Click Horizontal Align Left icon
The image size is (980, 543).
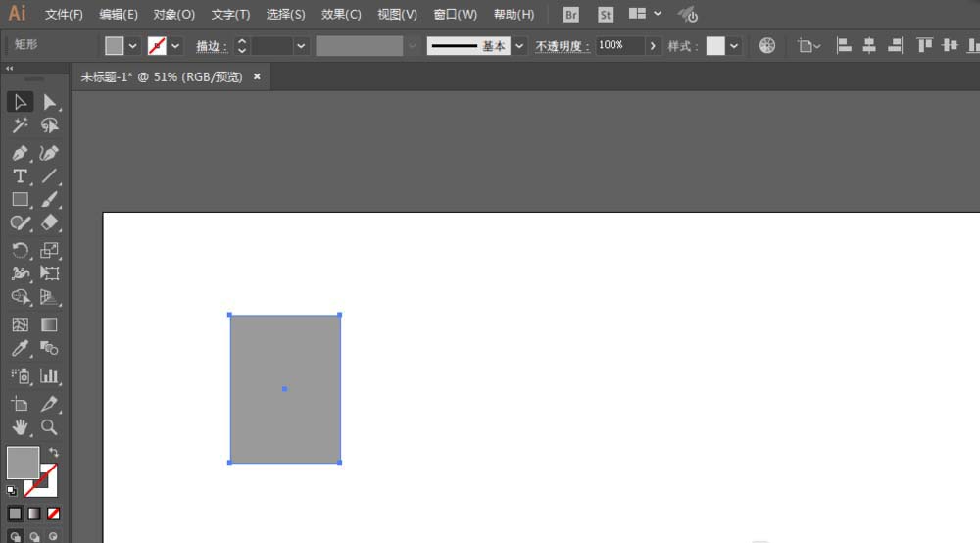pos(844,46)
